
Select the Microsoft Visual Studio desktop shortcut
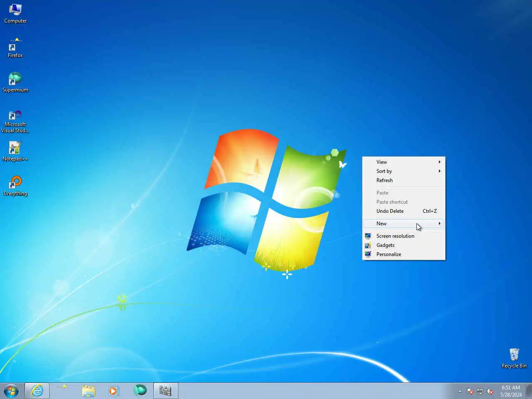[15, 121]
